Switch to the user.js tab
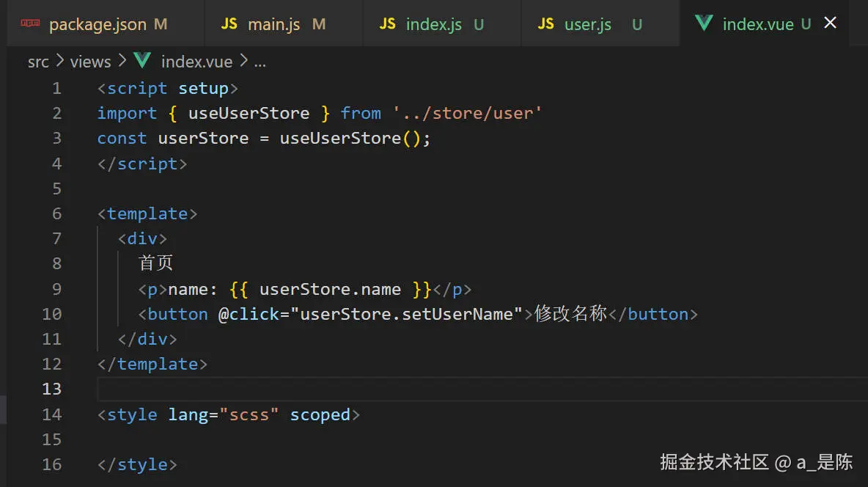The image size is (868, 487). [x=587, y=24]
